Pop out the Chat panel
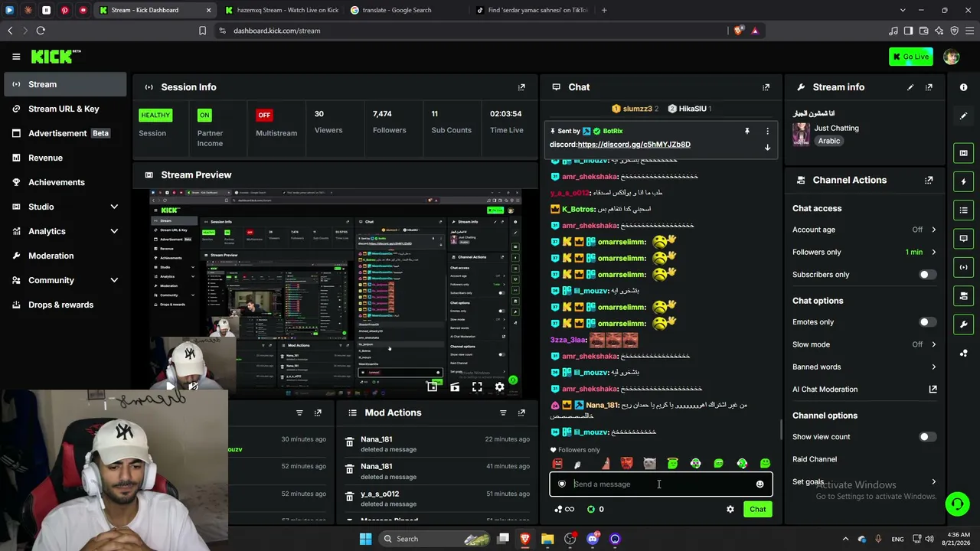980x551 pixels. point(766,87)
